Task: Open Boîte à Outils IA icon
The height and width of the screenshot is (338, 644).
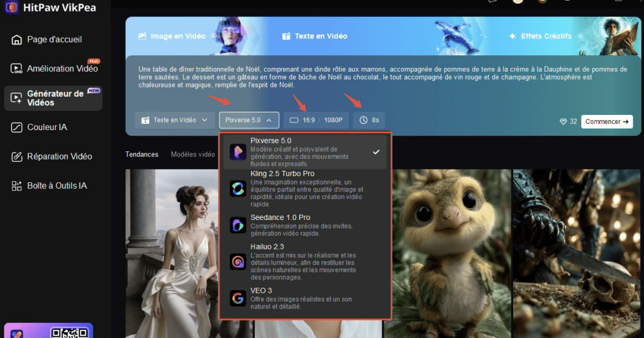Action: click(17, 186)
